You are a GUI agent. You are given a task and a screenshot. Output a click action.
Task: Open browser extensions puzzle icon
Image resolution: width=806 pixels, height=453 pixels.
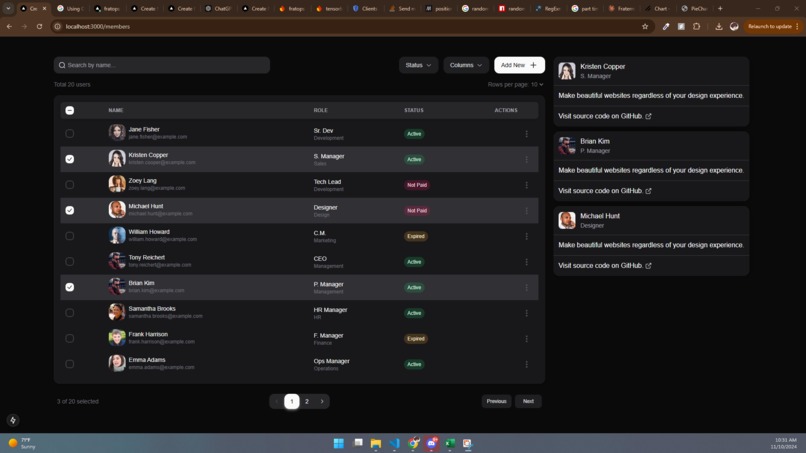point(697,26)
